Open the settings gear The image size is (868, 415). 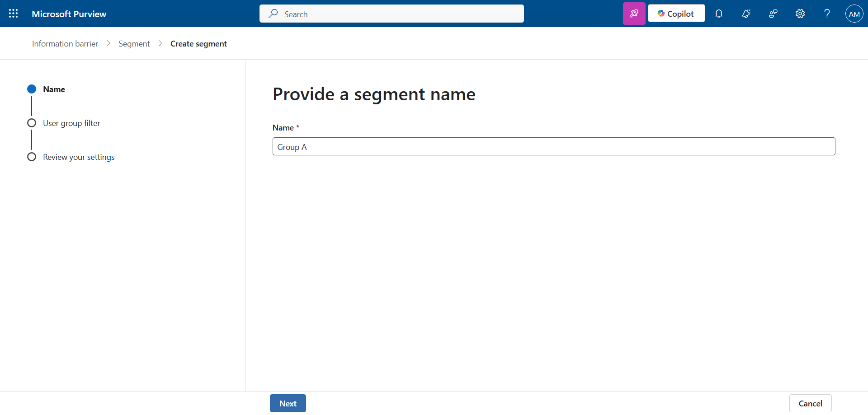click(800, 14)
